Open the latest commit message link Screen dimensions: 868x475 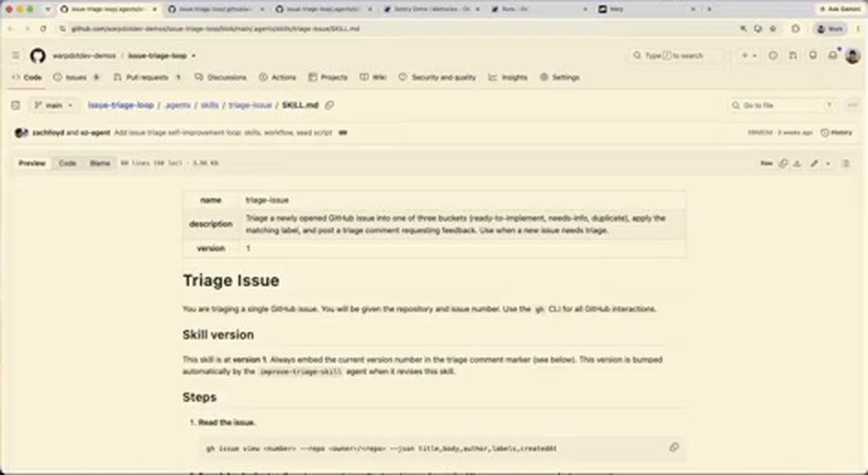[x=223, y=133]
